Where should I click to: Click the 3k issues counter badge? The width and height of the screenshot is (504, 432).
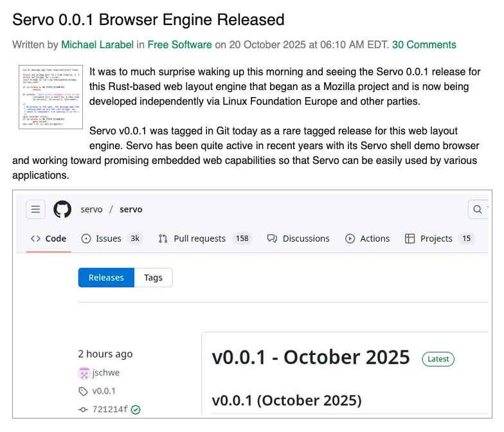click(135, 239)
